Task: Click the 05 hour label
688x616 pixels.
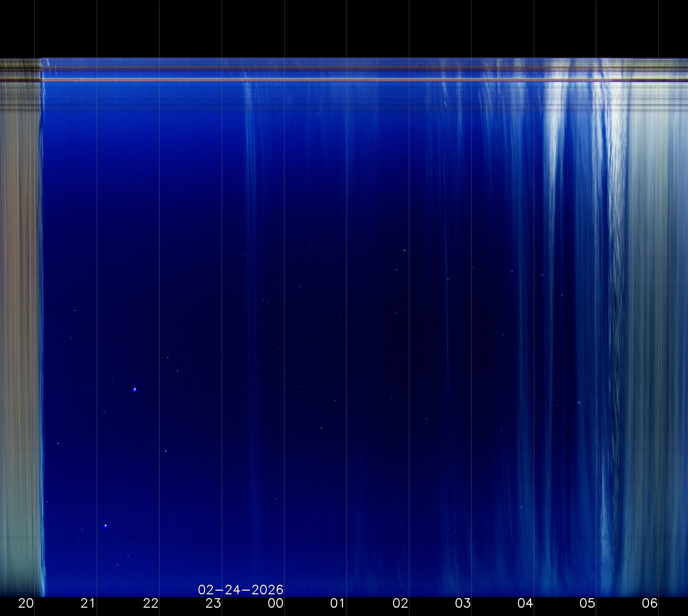Action: coord(587,603)
